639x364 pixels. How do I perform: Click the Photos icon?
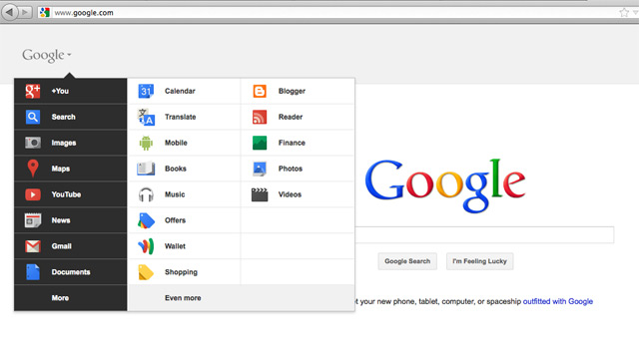click(260, 169)
